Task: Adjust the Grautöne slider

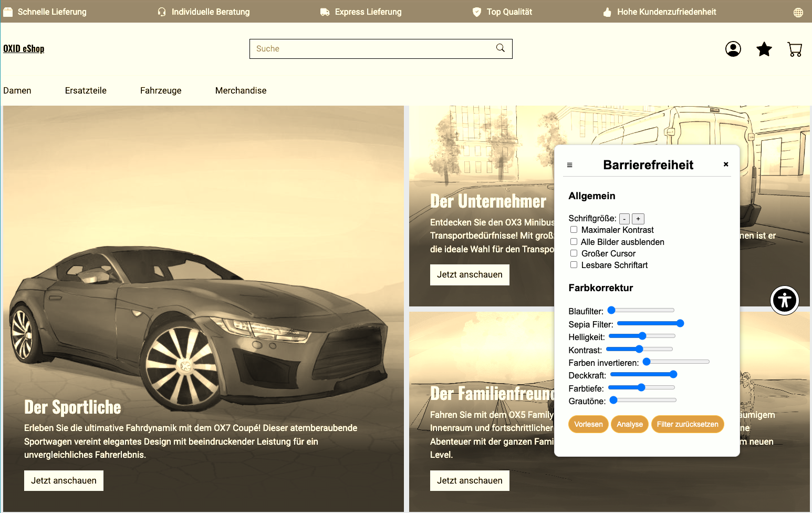Action: pyautogui.click(x=643, y=400)
